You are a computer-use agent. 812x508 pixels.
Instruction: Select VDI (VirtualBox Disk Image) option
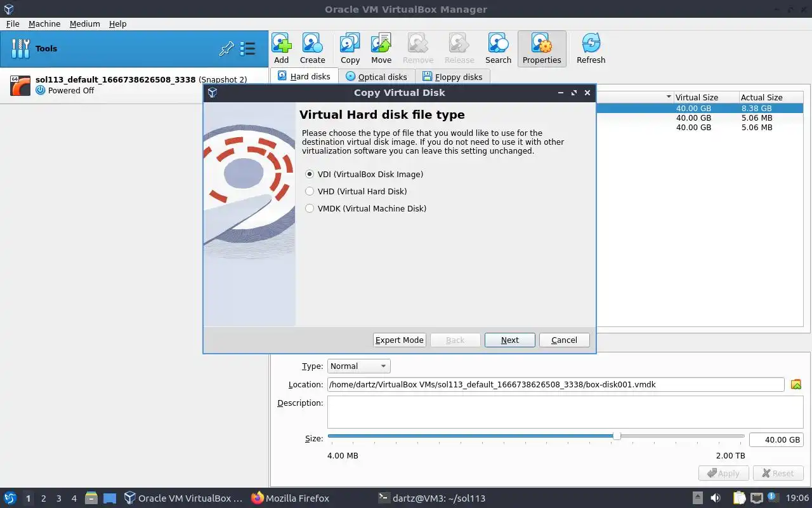[364, 174]
